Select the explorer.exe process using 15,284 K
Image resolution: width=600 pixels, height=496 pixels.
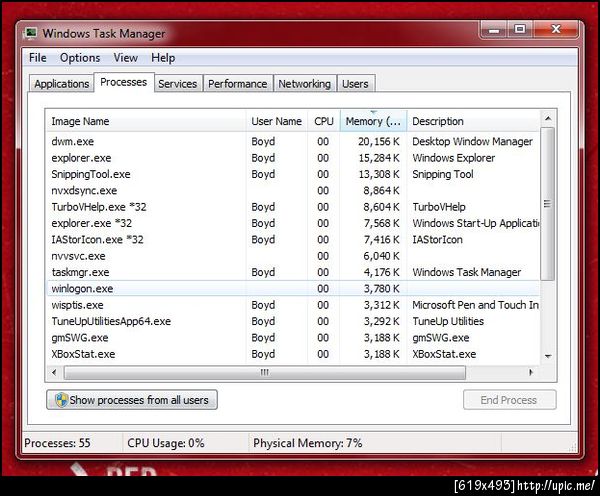coord(293,158)
